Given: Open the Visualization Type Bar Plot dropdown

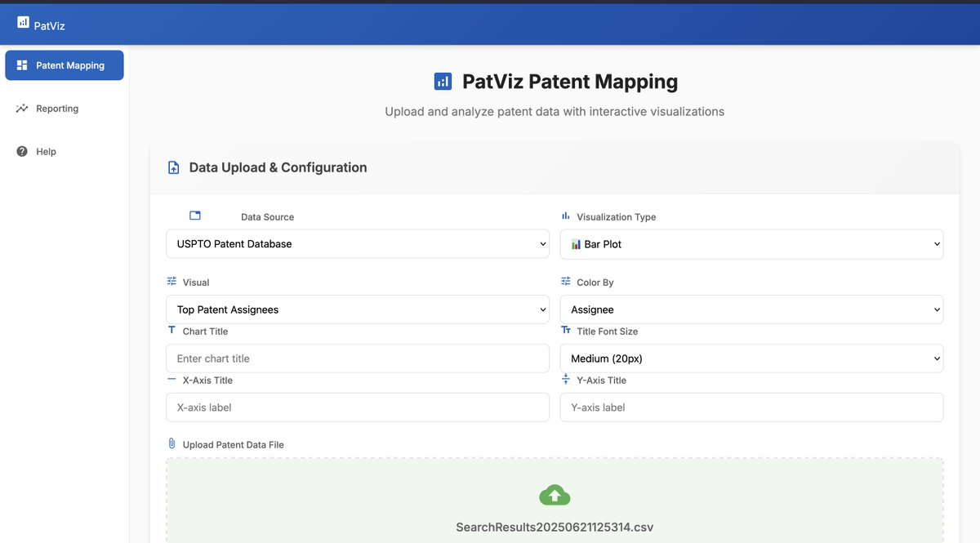Looking at the screenshot, I should pyautogui.click(x=751, y=243).
